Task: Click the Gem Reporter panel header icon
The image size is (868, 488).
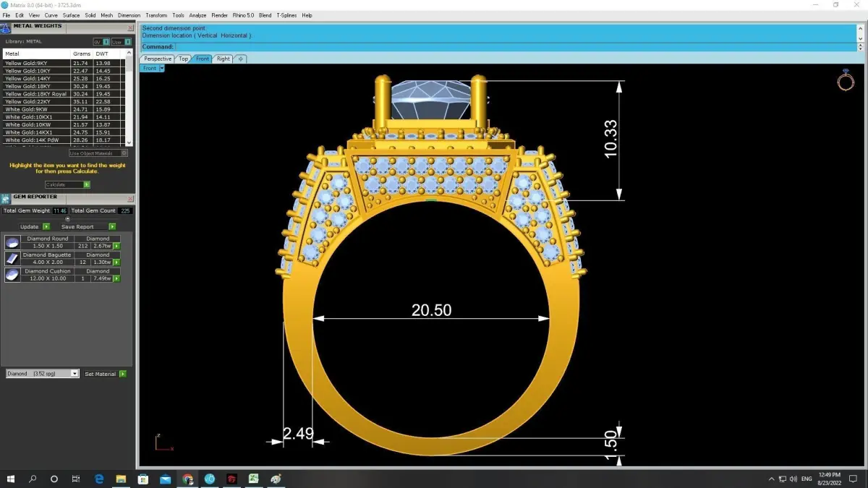Action: [x=6, y=199]
